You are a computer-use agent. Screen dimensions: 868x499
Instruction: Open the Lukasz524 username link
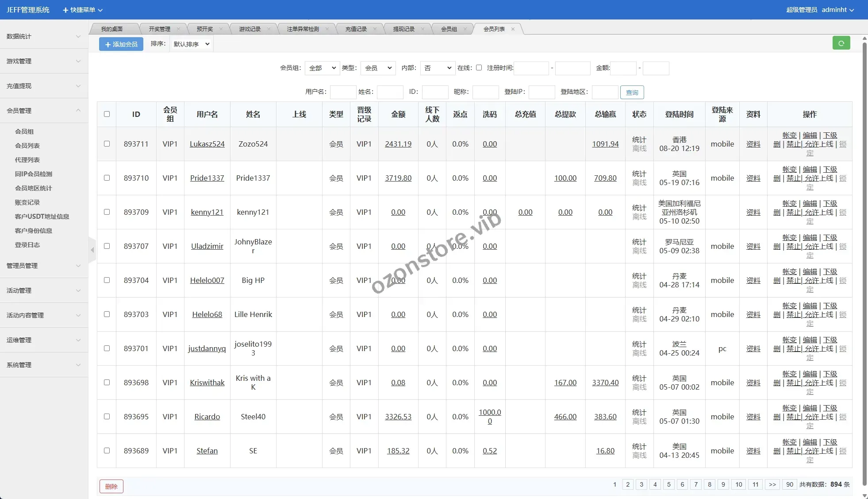click(x=207, y=144)
